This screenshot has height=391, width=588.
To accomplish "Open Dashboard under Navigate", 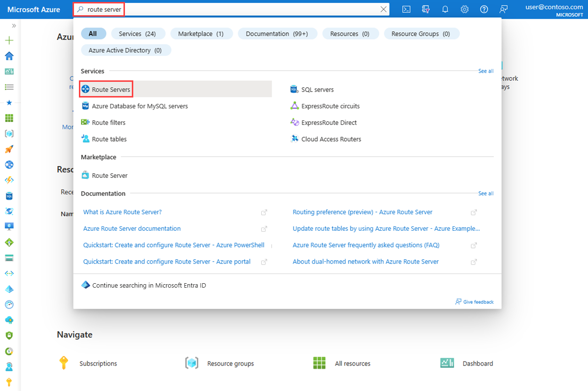I will click(x=467, y=363).
